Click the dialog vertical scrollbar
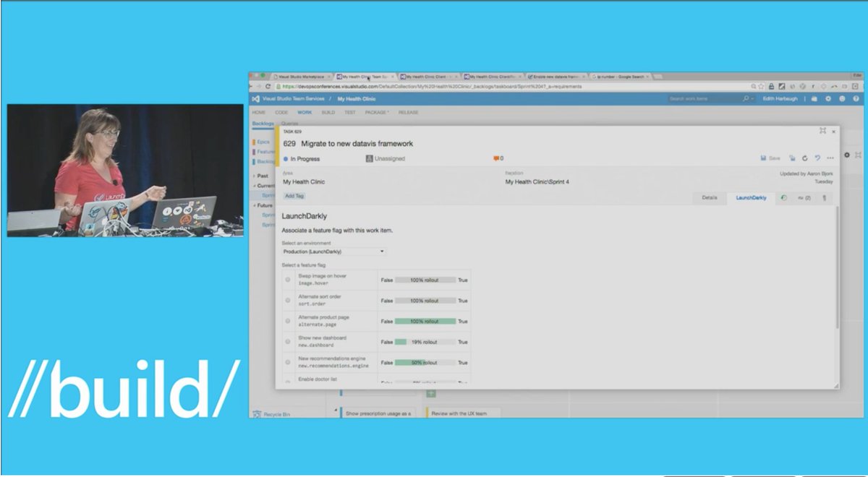The height and width of the screenshot is (477, 868). pos(838,267)
